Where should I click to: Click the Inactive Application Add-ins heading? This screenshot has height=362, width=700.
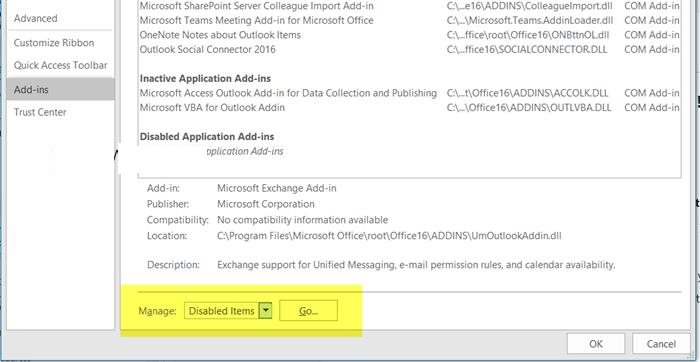[205, 79]
